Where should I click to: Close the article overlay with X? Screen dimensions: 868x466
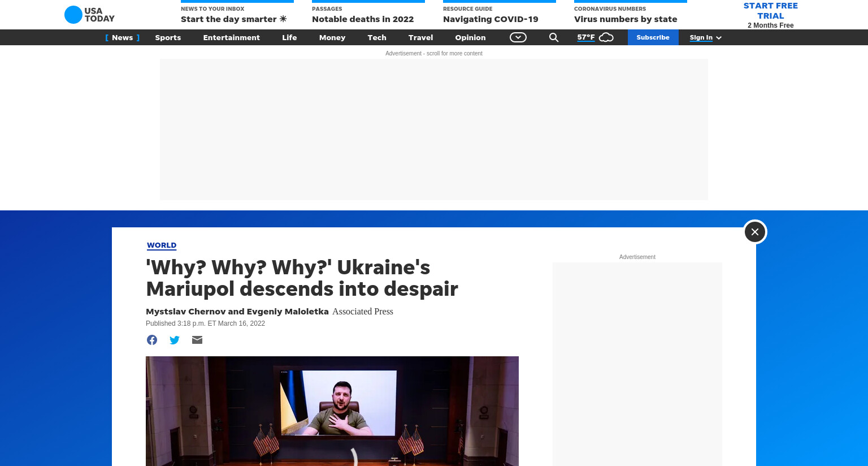[755, 232]
